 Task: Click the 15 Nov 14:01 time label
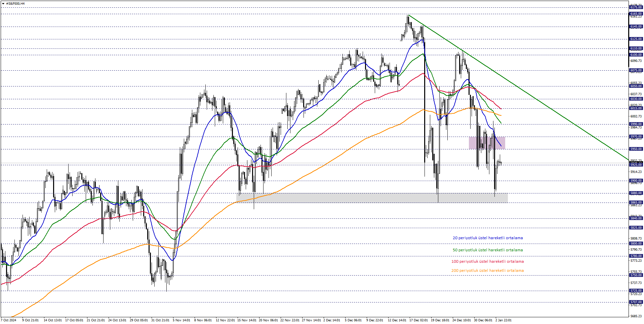(247, 320)
